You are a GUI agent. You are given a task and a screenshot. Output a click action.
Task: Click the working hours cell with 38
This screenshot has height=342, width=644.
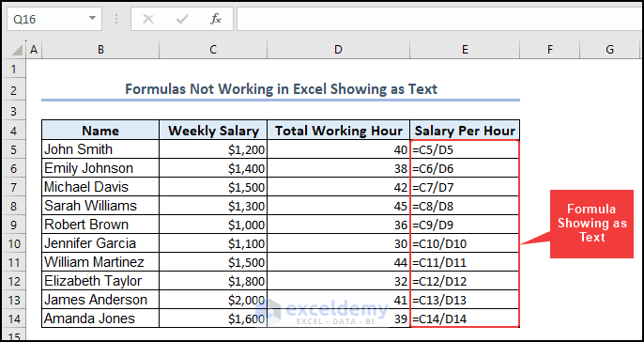tap(338, 168)
